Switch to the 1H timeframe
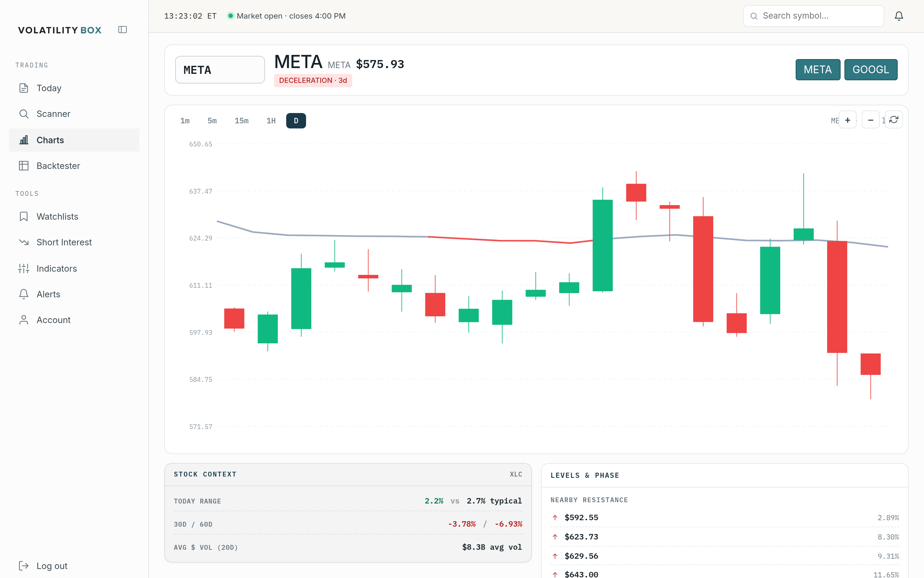 (271, 121)
